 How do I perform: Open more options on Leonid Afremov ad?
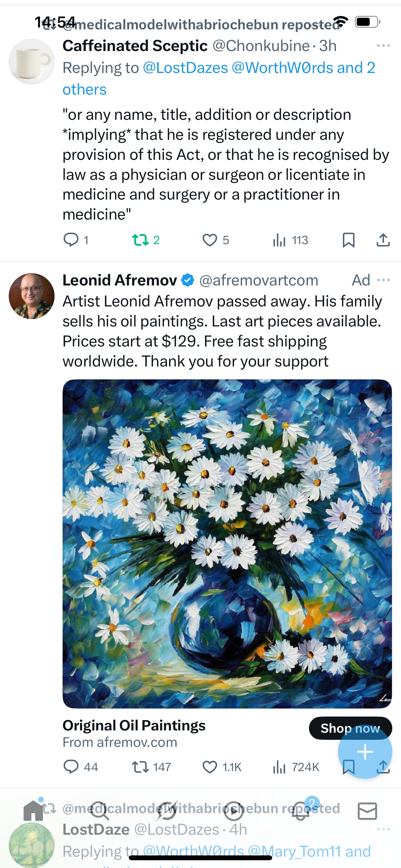click(384, 280)
